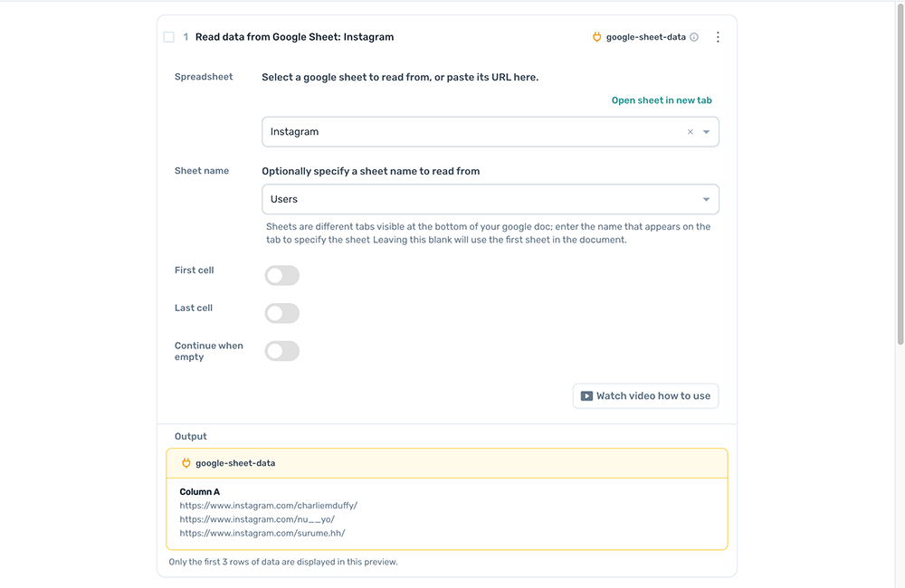Expand the Instagram spreadsheet dropdown arrow
Image resolution: width=905 pixels, height=588 pixels.
tap(705, 131)
